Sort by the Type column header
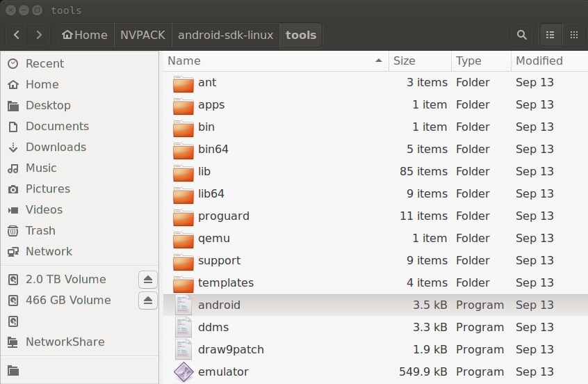Image resolution: width=588 pixels, height=384 pixels. pyautogui.click(x=482, y=61)
